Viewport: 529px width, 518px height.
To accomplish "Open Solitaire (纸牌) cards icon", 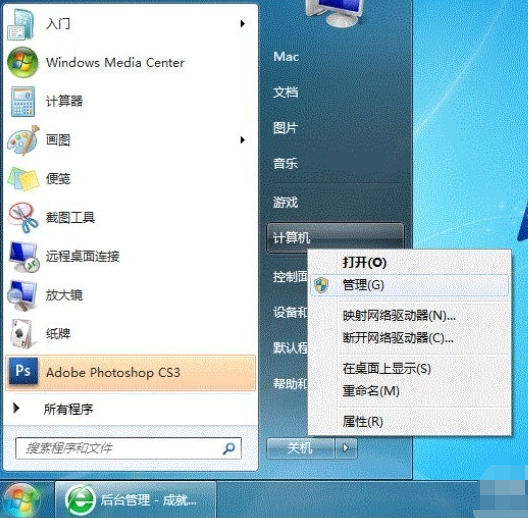I will 22,334.
